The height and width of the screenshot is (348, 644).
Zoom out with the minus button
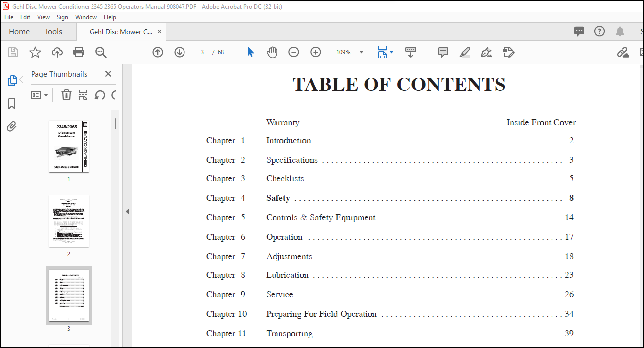(x=294, y=52)
